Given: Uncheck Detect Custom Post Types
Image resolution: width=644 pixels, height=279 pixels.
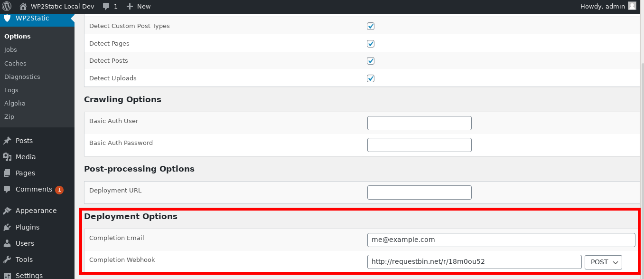Looking at the screenshot, I should click(x=371, y=26).
